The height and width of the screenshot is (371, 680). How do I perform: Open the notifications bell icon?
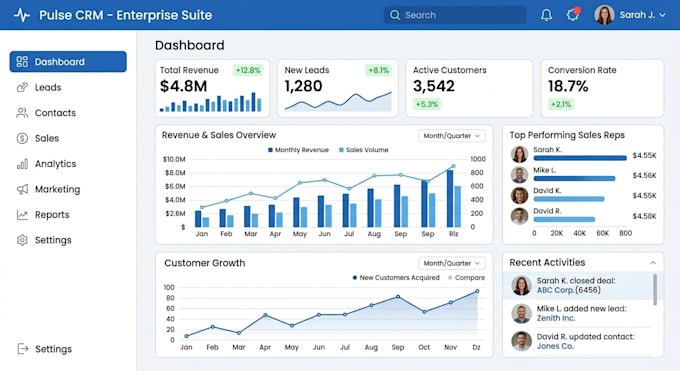546,15
